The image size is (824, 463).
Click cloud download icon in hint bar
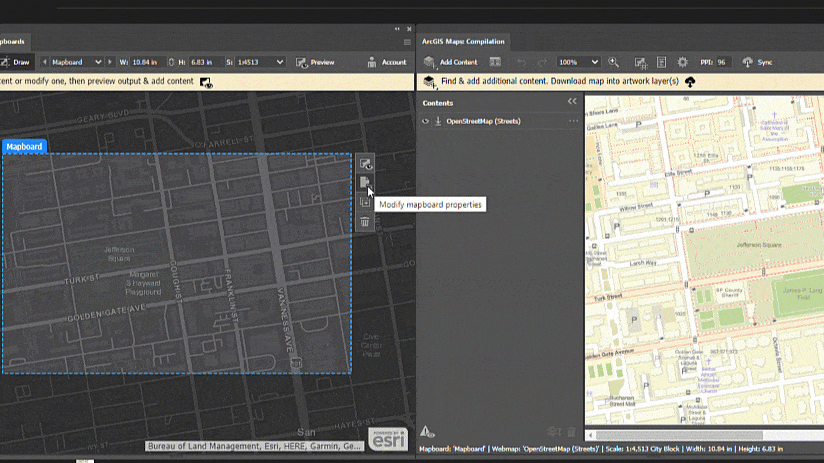[x=690, y=81]
